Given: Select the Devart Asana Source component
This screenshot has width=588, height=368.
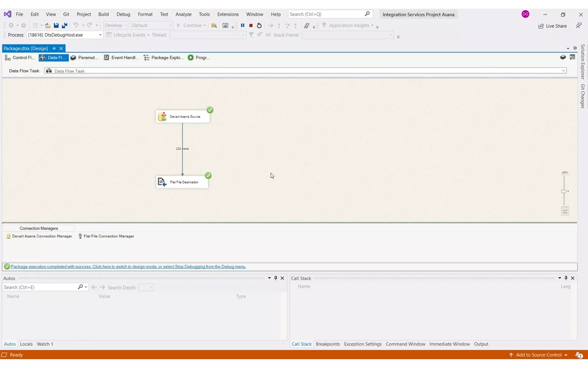Looking at the screenshot, I should (183, 117).
